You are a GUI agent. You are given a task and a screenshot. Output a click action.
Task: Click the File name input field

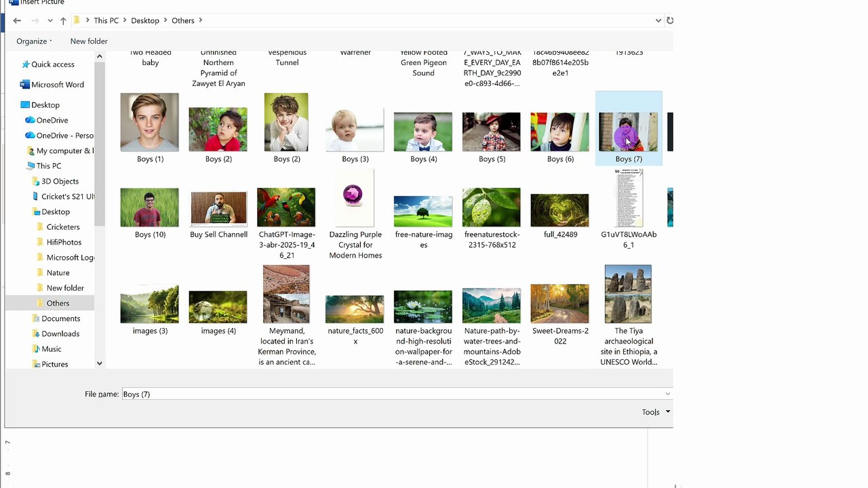[x=392, y=394]
